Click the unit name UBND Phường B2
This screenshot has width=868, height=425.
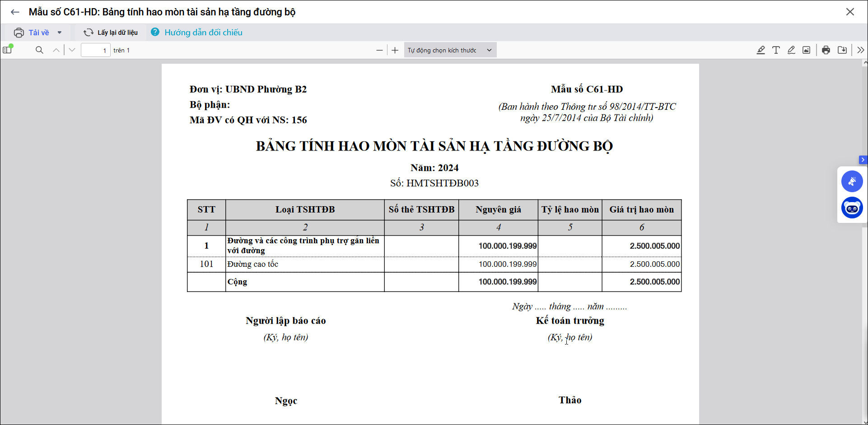[x=266, y=89]
